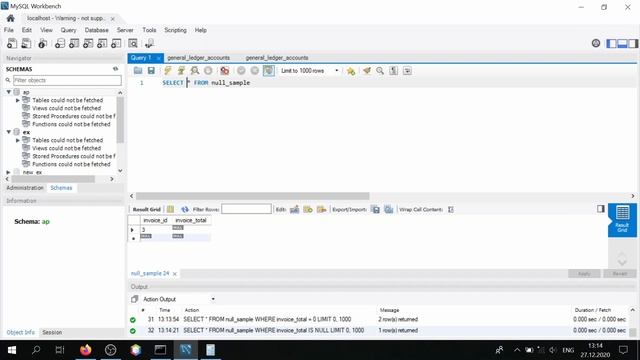The image size is (640, 360).
Task: Open a SQL script file from main toolbar
Action: click(x=26, y=43)
